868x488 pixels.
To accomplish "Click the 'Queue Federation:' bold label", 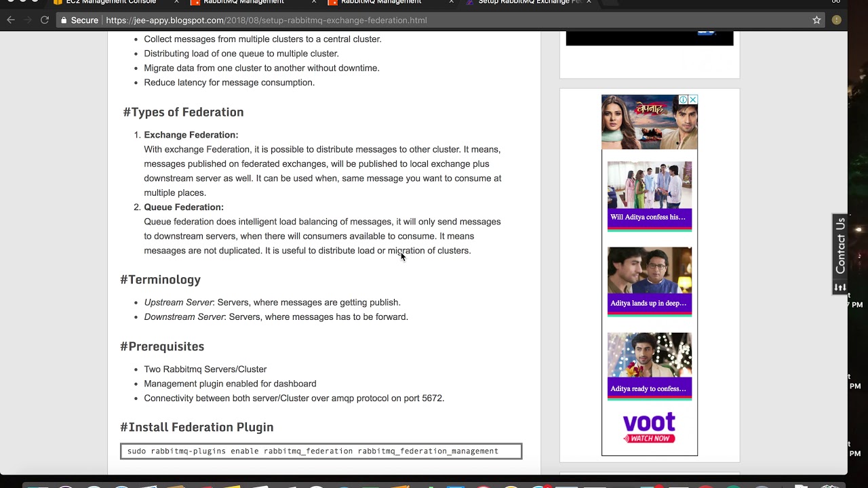I will 184,207.
